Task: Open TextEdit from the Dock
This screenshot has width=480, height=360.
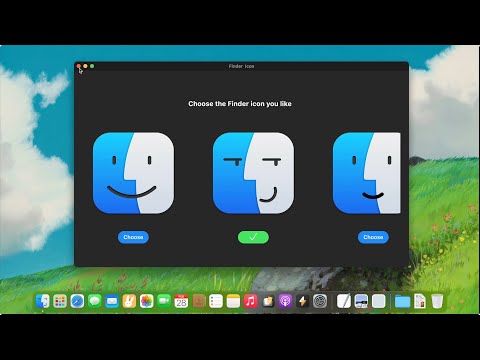Action: click(344, 301)
